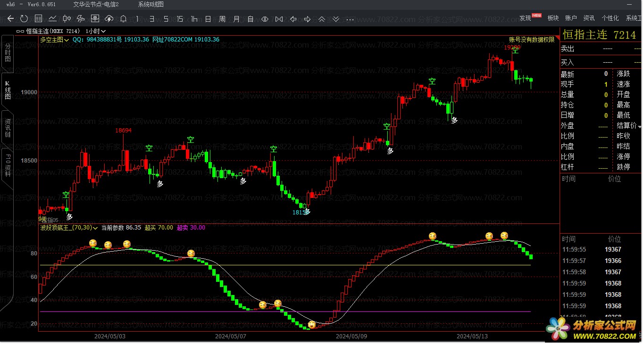Select the 15-minute period button

pos(180,19)
